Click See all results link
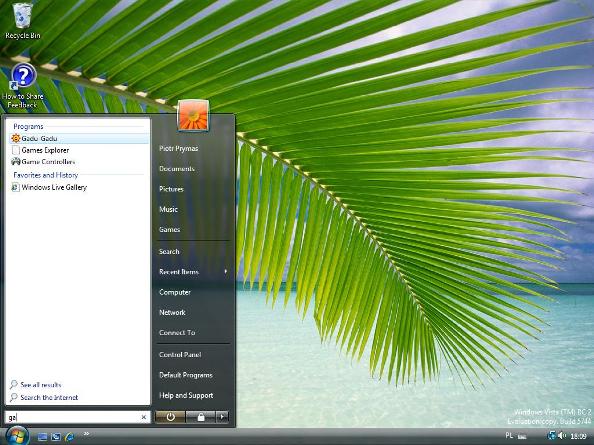Screen dimensions: 594x445 41,385
